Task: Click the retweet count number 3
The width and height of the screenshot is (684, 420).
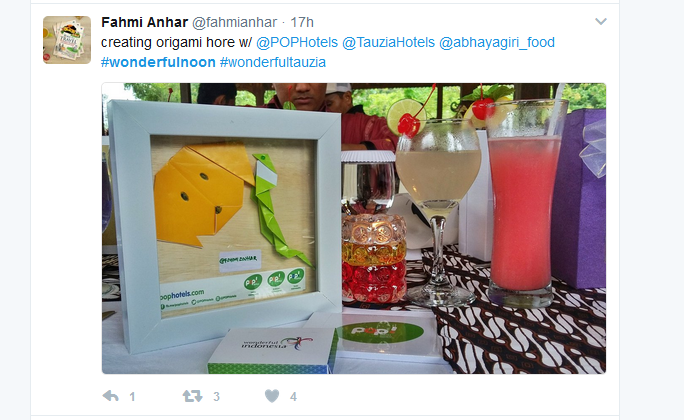Action: (x=216, y=396)
